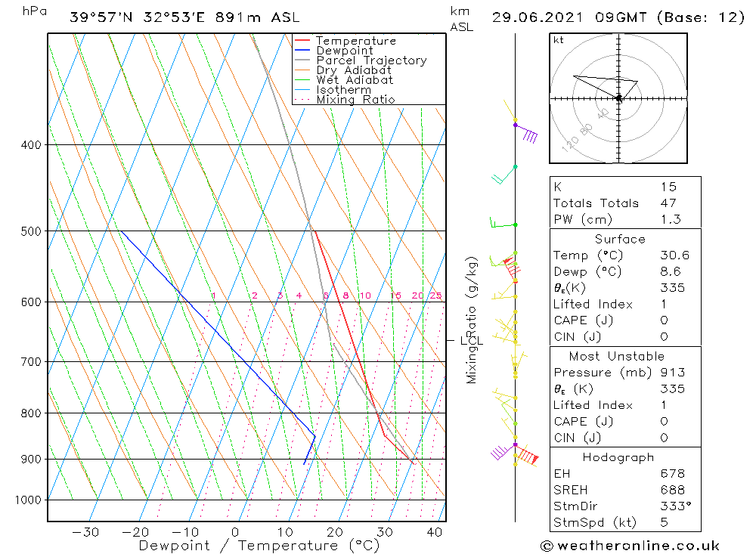Click the EH value 678

673,474
